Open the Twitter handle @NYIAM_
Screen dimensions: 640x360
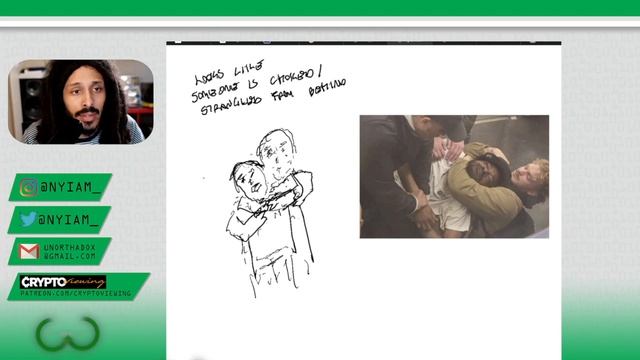[68, 220]
